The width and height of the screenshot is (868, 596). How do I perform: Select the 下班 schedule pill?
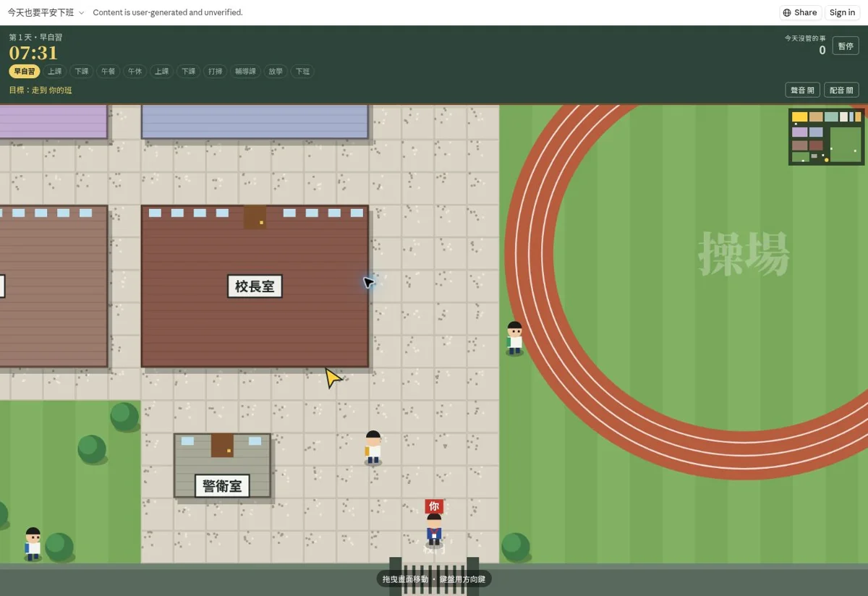pyautogui.click(x=302, y=72)
